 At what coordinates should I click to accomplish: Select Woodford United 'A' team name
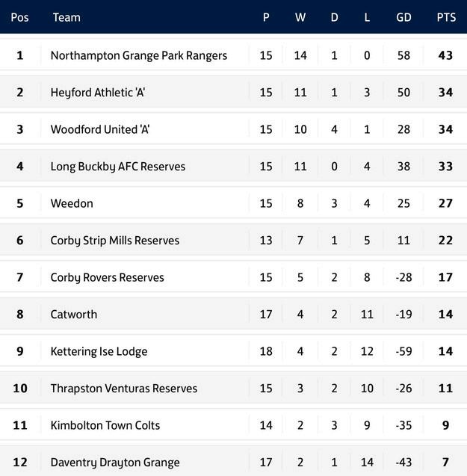pos(100,129)
